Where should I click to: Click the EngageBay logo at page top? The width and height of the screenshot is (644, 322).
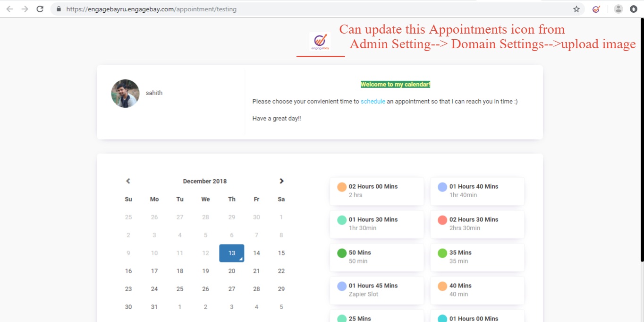320,42
